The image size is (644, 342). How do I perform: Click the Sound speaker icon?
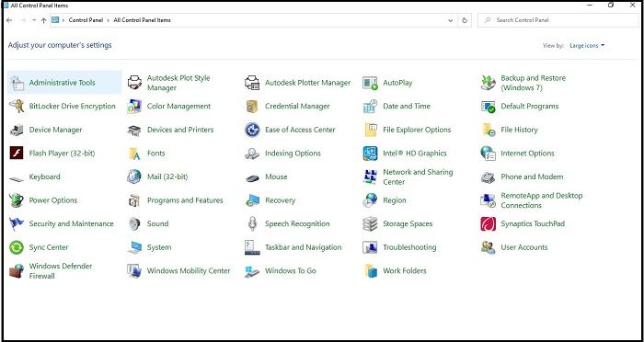pos(134,223)
